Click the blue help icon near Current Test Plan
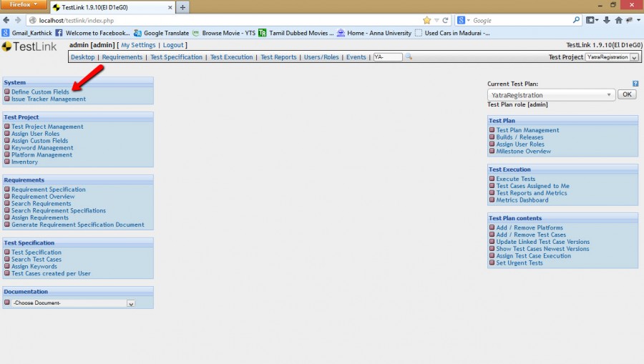Viewport: 644px width, 364px height. click(635, 84)
